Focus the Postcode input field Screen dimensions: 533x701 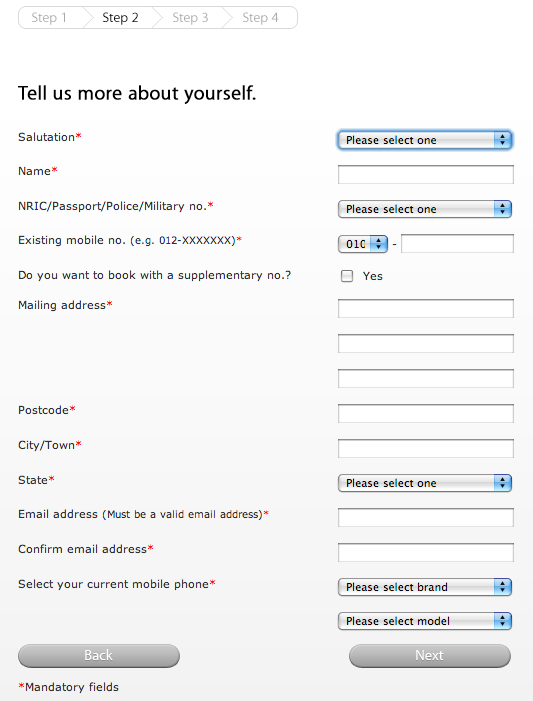pyautogui.click(x=426, y=414)
